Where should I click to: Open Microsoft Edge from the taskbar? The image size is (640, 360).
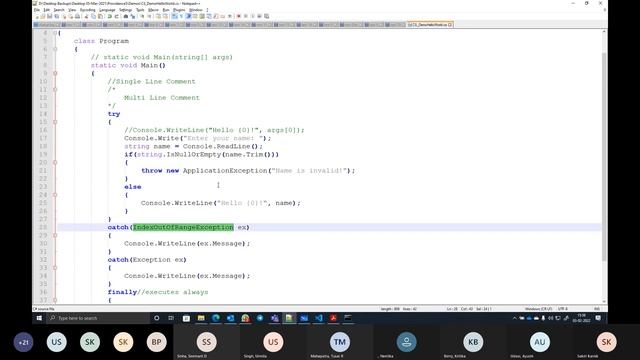[x=216, y=318]
